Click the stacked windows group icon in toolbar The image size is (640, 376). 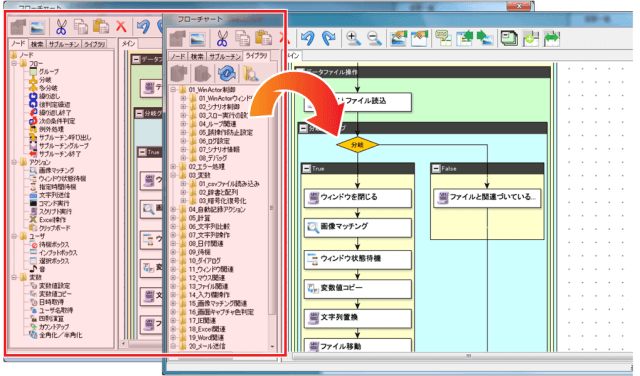pyautogui.click(x=509, y=39)
